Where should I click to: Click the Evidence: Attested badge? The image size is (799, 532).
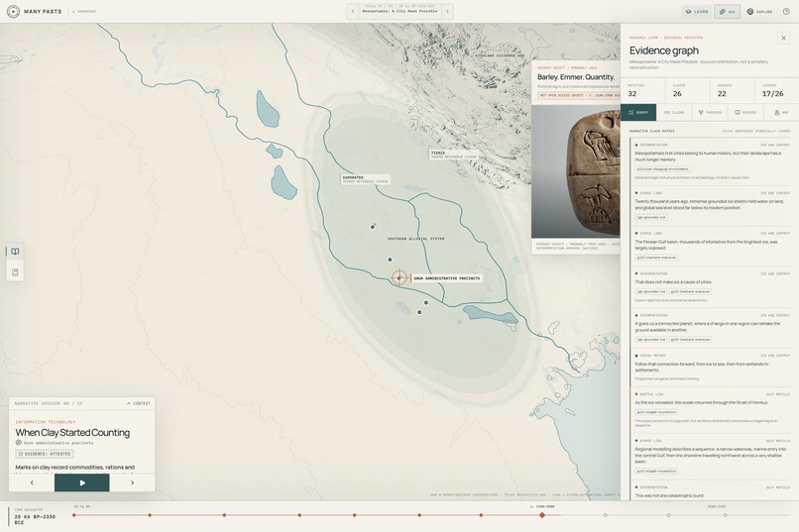(x=45, y=454)
